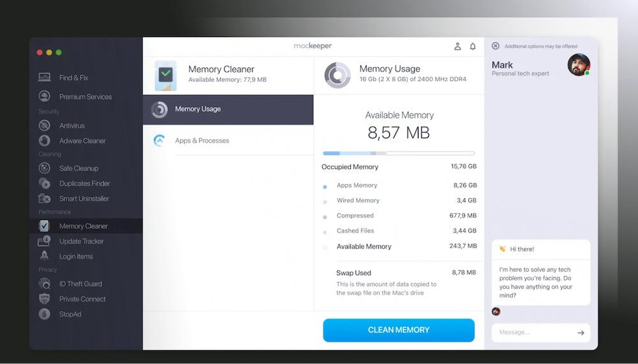638x364 pixels.
Task: Start cleaning with CLEAN MEMORY button
Action: 399,330
